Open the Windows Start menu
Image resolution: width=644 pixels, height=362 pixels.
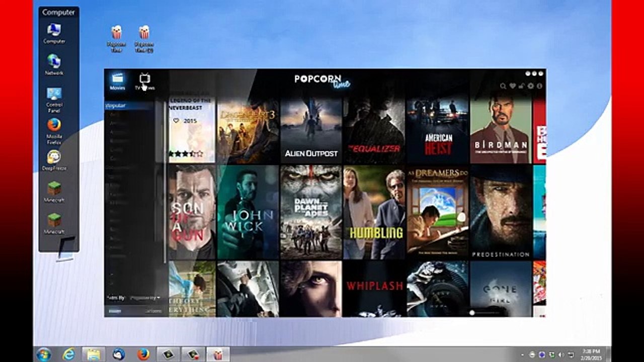tap(44, 354)
